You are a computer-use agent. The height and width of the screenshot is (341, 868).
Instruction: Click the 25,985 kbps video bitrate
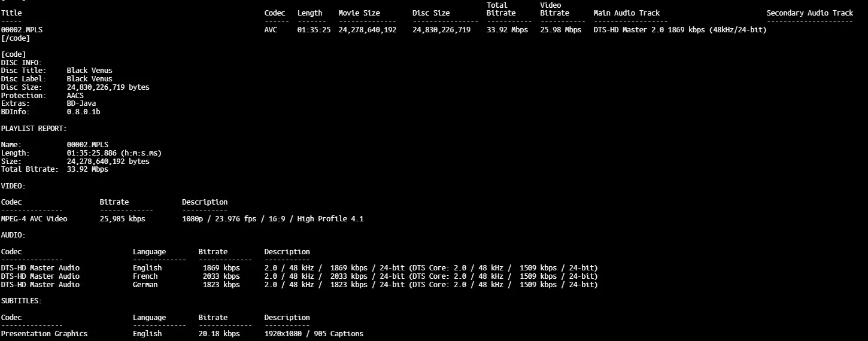tap(122, 219)
